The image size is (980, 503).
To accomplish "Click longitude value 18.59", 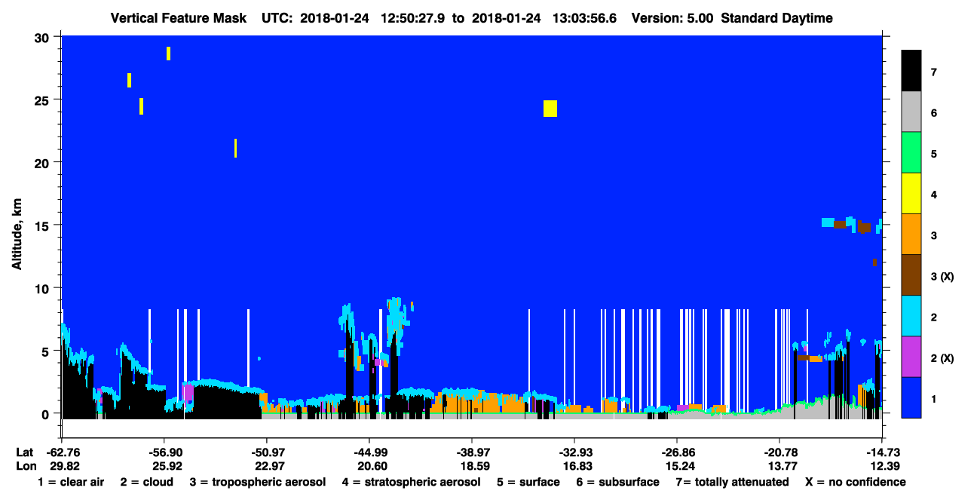I will tap(473, 466).
